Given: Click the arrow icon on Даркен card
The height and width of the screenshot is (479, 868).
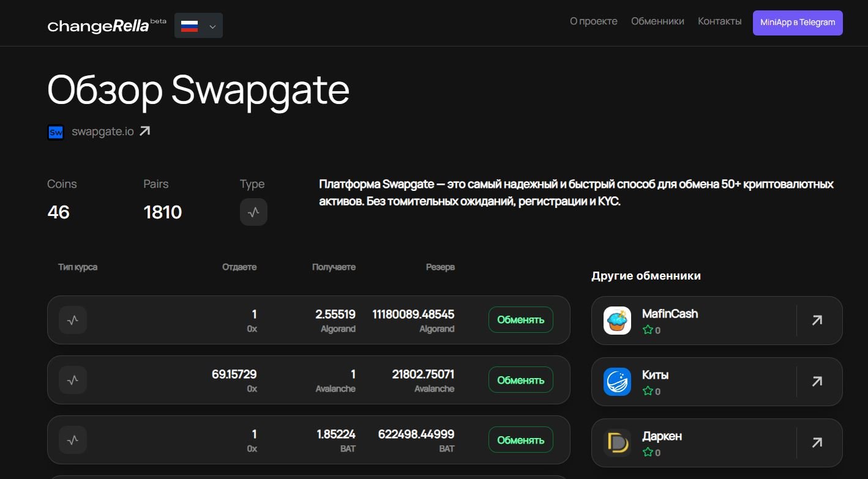Looking at the screenshot, I should (x=817, y=443).
